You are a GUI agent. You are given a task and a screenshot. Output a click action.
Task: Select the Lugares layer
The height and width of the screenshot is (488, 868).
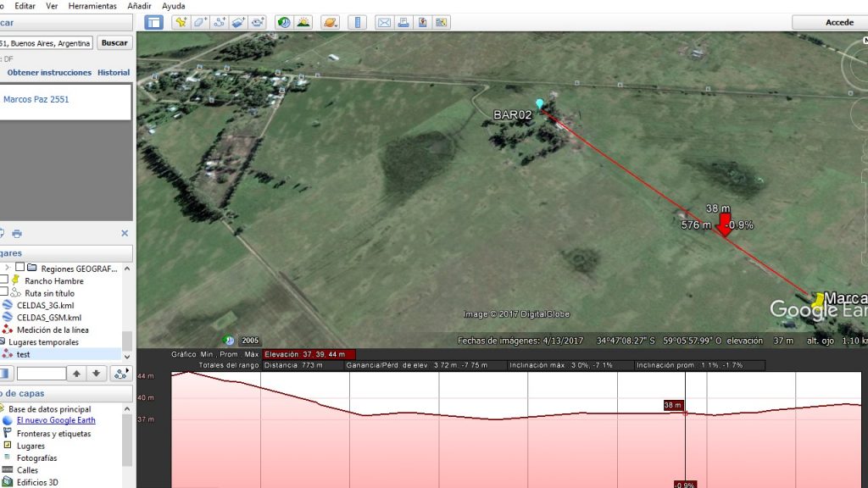(31, 446)
